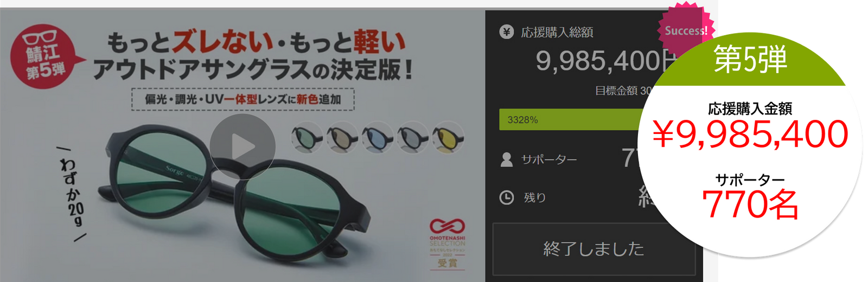Click the yen icon beside 応援購入総額
Image resolution: width=868 pixels, height=282 pixels.
(x=506, y=32)
